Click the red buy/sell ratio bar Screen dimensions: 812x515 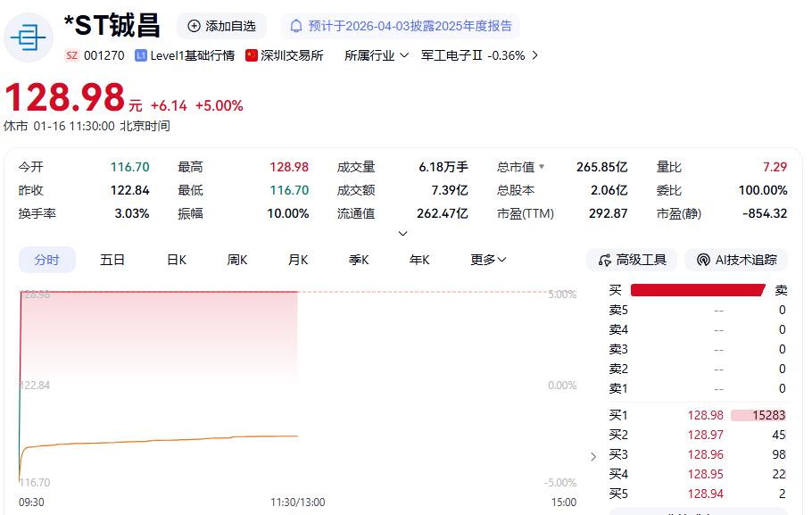click(x=697, y=290)
